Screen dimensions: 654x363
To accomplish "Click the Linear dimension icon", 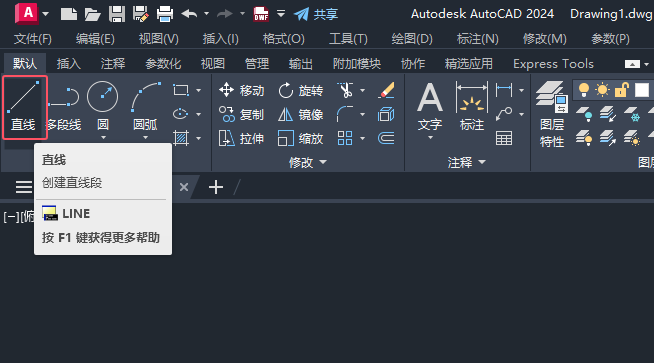I will [x=504, y=90].
